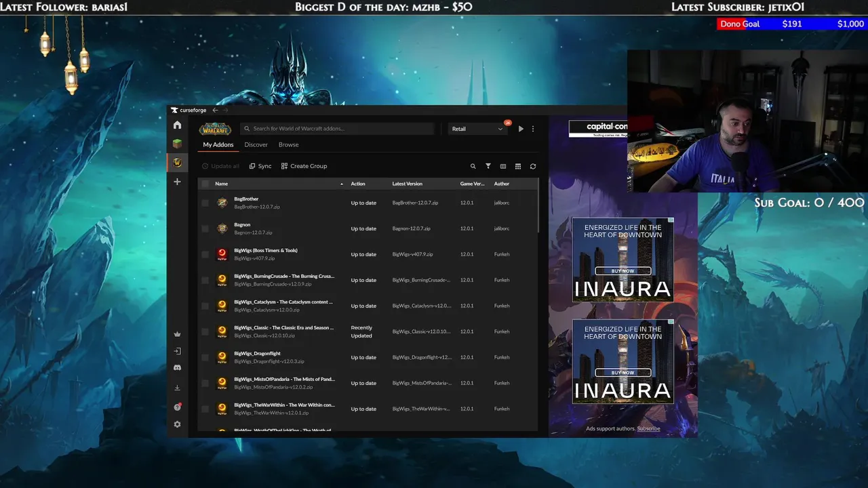
Task: Open the premium crown icon in sidebar
Action: point(177,334)
